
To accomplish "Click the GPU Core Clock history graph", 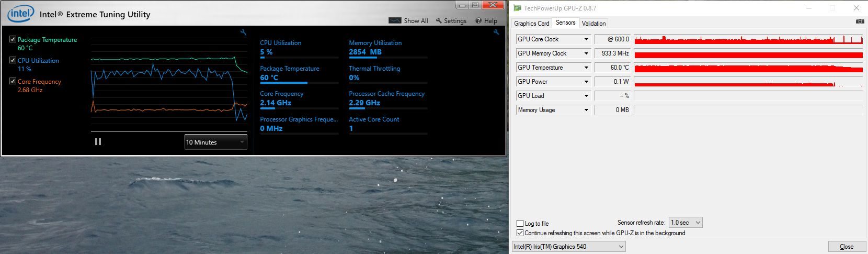I will 748,39.
